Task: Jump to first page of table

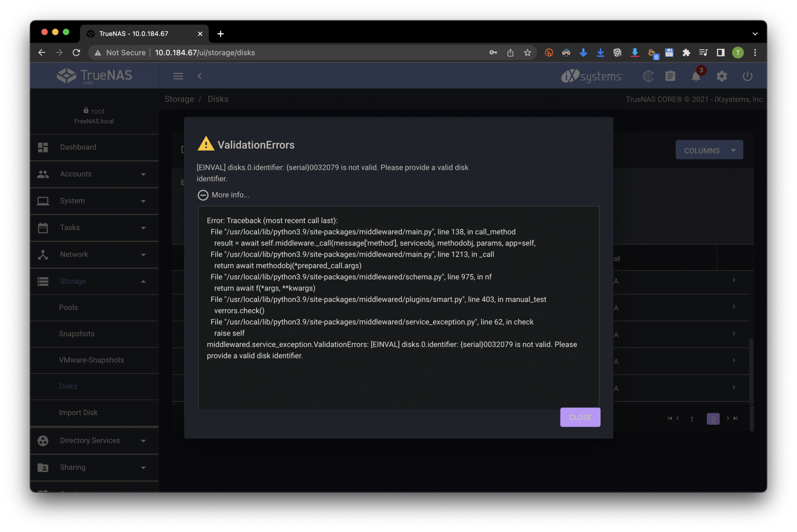Action: pos(670,418)
